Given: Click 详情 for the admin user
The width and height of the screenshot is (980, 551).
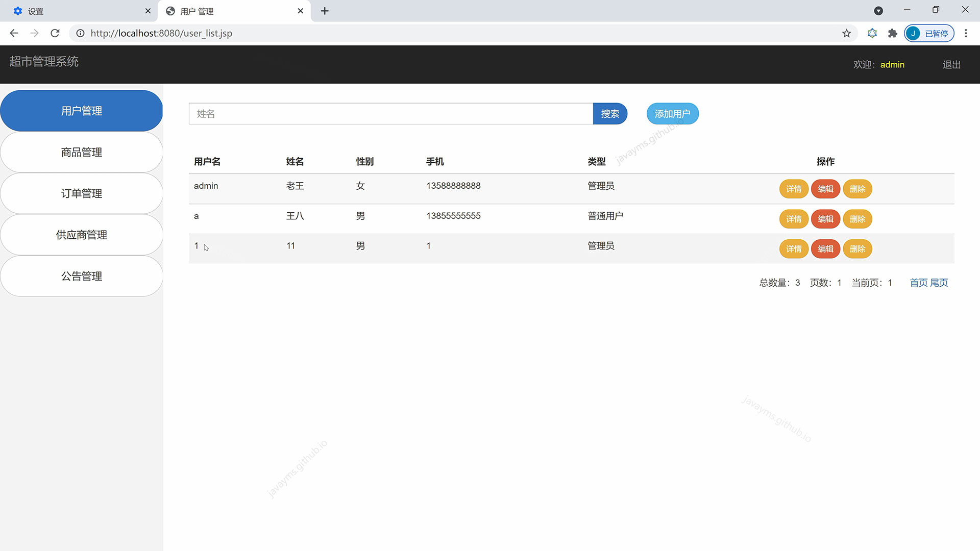Looking at the screenshot, I should pyautogui.click(x=793, y=189).
